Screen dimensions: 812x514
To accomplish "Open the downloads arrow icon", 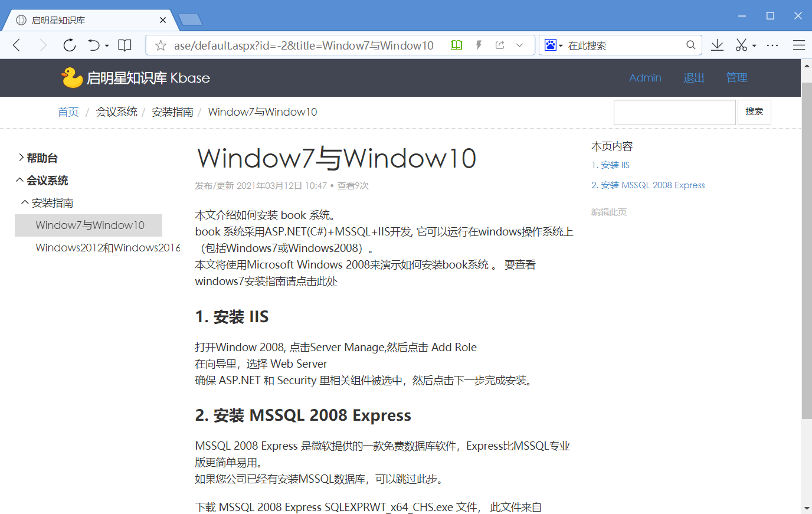I will tap(717, 45).
